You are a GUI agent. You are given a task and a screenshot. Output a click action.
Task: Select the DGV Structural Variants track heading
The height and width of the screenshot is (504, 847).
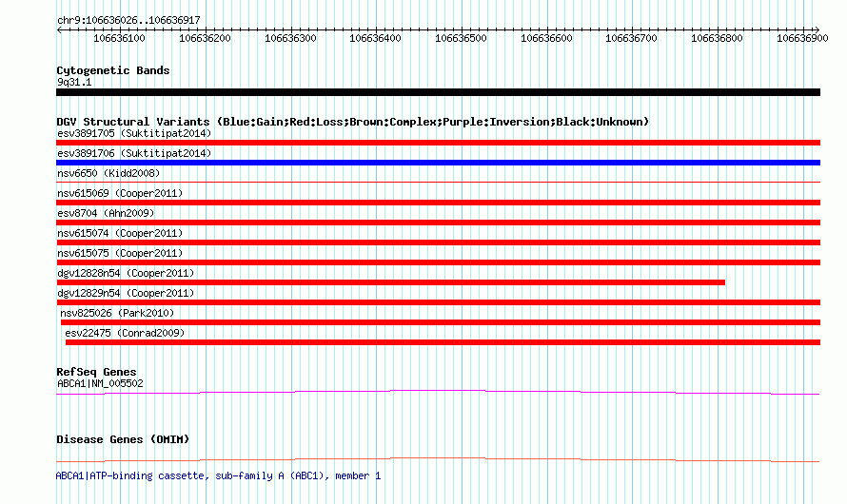(352, 122)
